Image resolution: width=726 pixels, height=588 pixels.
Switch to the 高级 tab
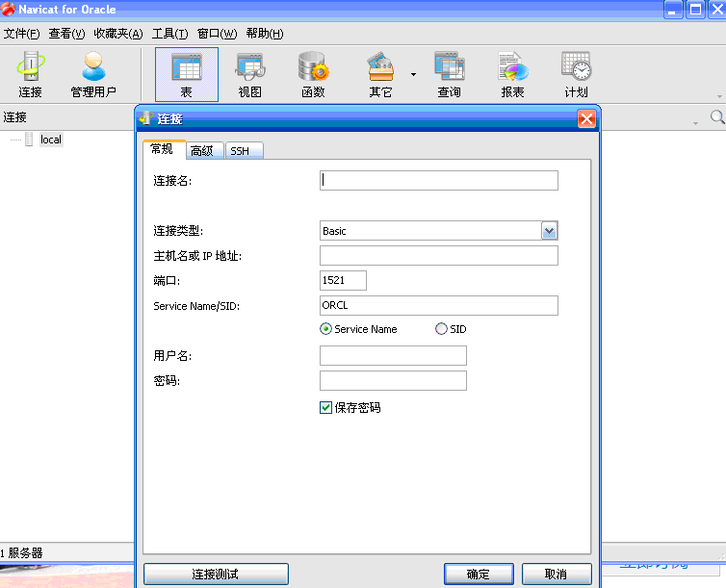click(202, 151)
